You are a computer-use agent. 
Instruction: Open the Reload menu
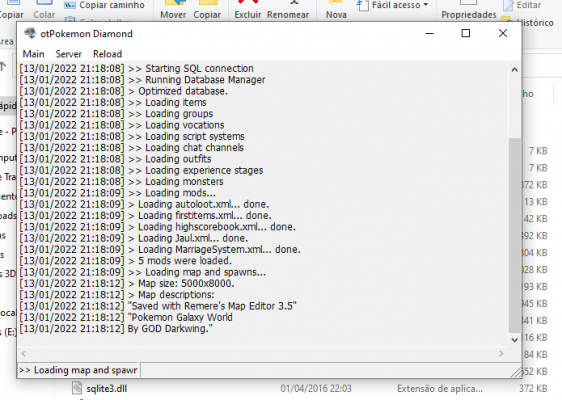(x=108, y=54)
